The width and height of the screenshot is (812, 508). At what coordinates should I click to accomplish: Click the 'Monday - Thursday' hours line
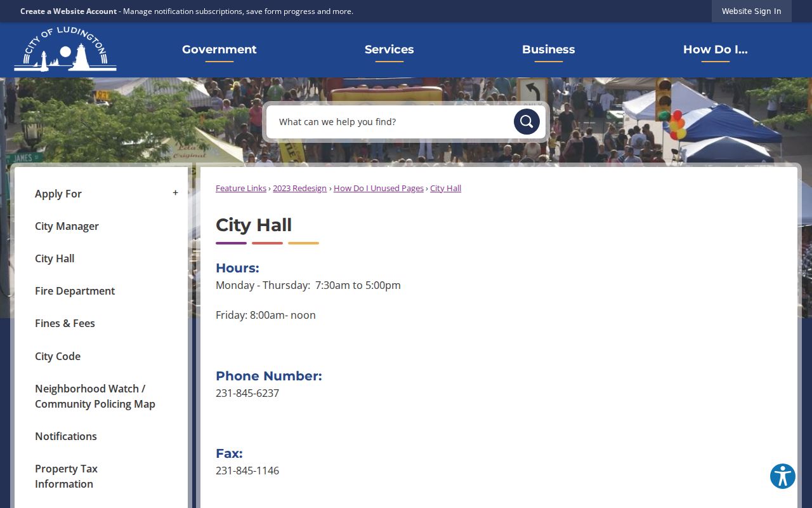(308, 285)
